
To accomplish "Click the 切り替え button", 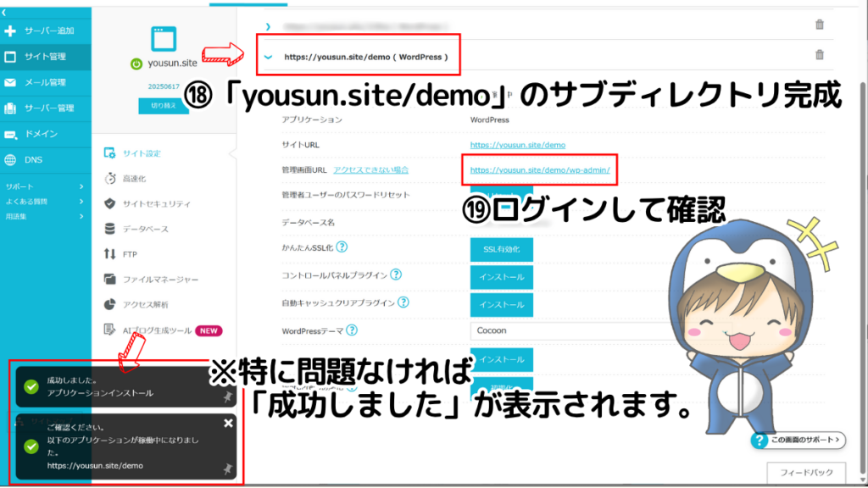I will tap(164, 106).
